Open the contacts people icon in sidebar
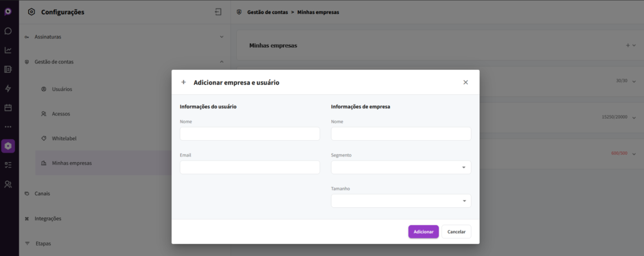Viewport: 644px width, 256px height. click(x=8, y=184)
